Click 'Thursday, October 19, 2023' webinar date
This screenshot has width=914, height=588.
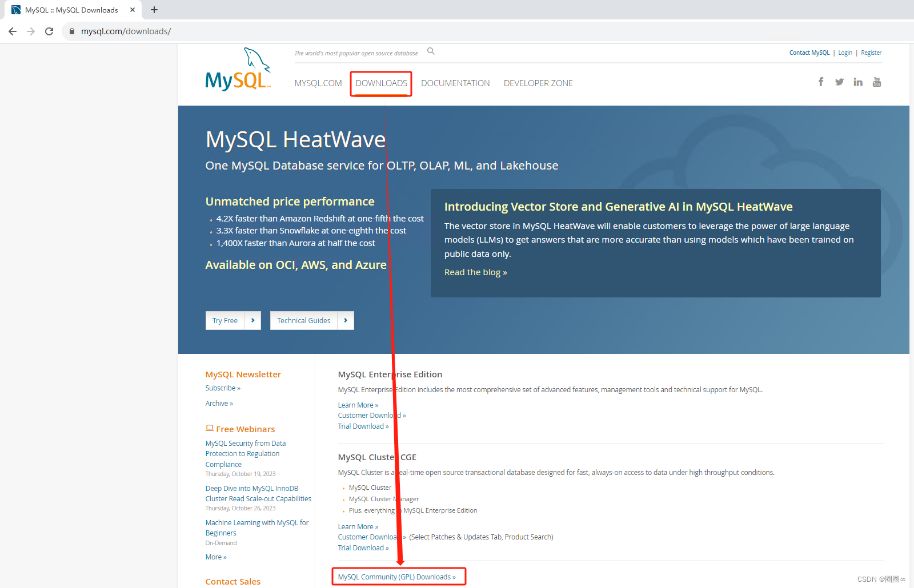[x=240, y=474]
